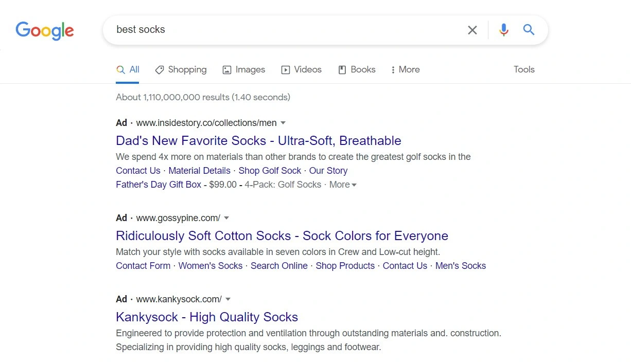This screenshot has width=631, height=364.
Task: Start voice search with the microphone icon
Action: [x=504, y=30]
